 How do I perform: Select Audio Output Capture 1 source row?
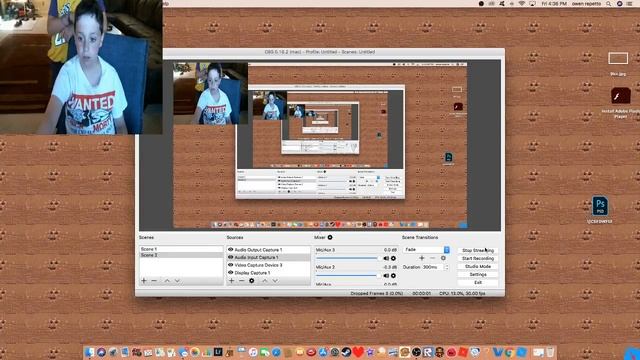(269, 249)
